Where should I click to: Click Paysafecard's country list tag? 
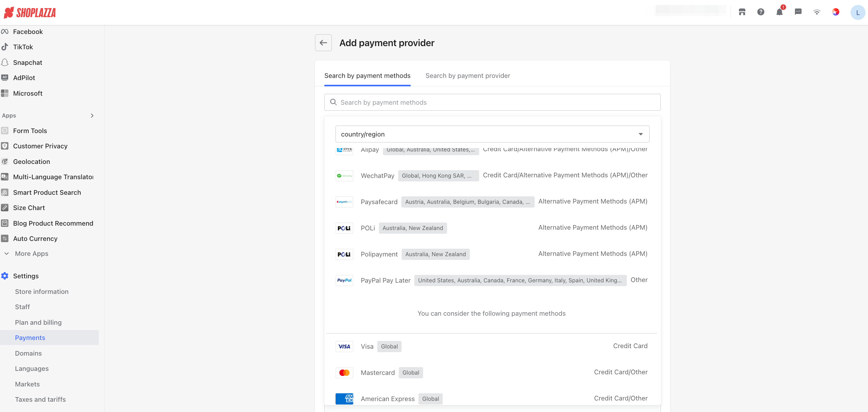tap(467, 202)
